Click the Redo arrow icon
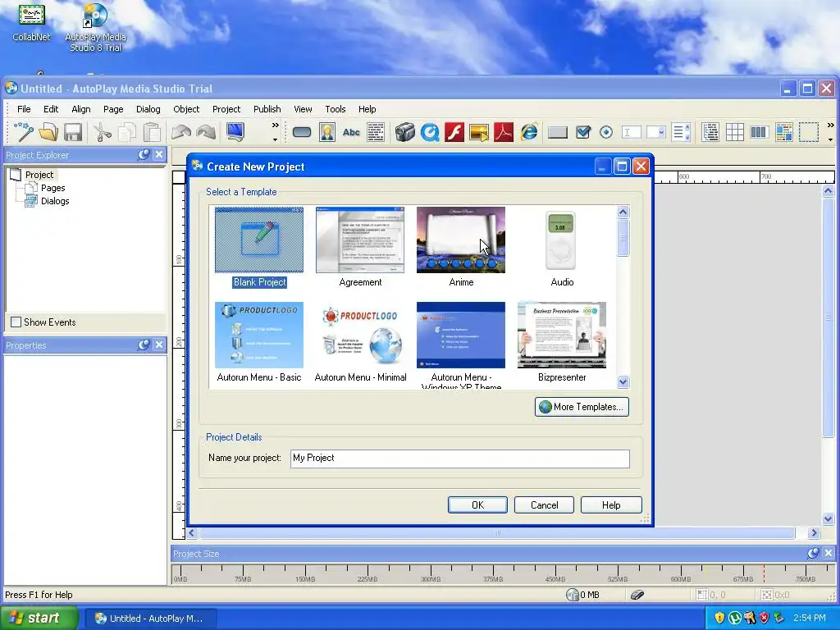The image size is (840, 630). click(206, 132)
